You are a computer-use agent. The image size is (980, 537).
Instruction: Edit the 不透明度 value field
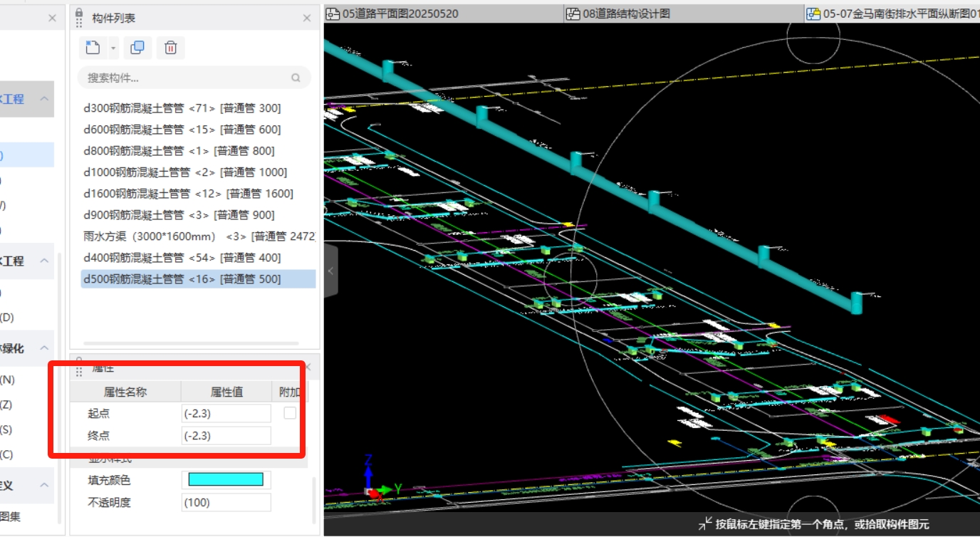tap(226, 502)
